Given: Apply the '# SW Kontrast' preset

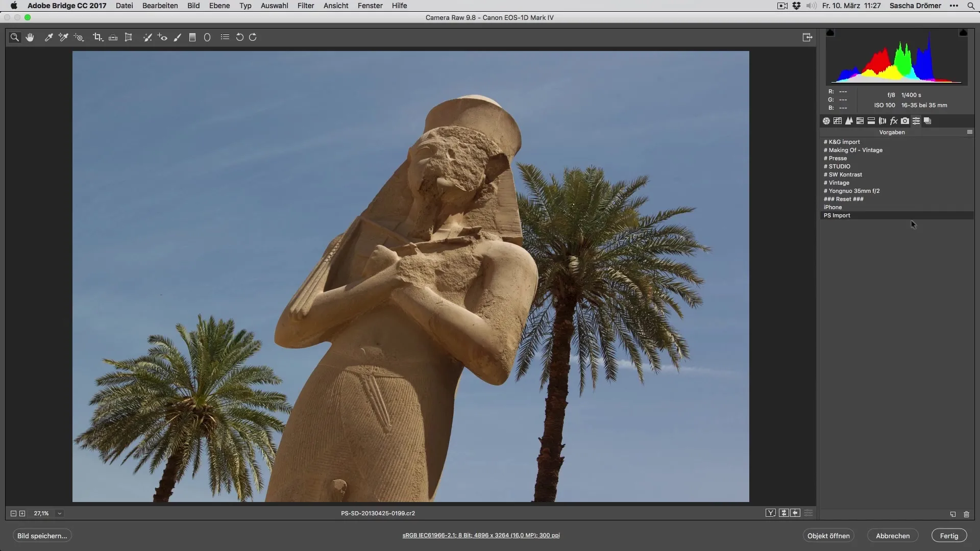Looking at the screenshot, I should [x=897, y=175].
